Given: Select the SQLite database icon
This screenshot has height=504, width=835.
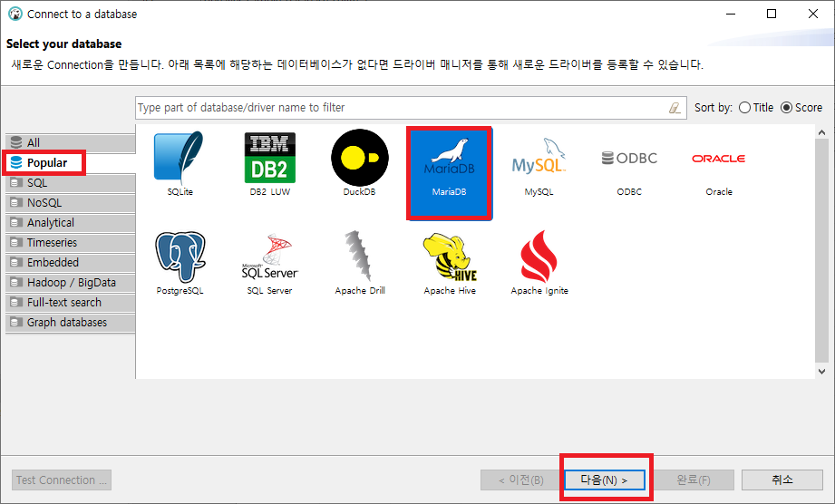Looking at the screenshot, I should (x=180, y=158).
